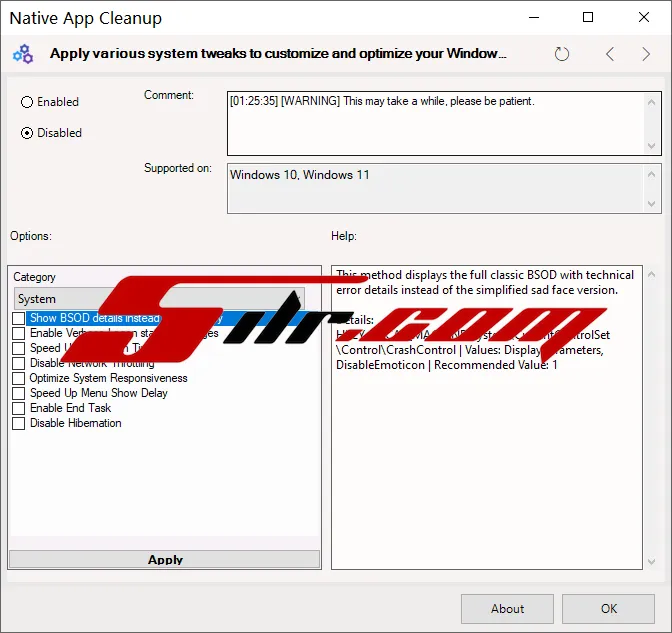Click the refresh circular arrow icon
672x633 pixels.
click(561, 54)
